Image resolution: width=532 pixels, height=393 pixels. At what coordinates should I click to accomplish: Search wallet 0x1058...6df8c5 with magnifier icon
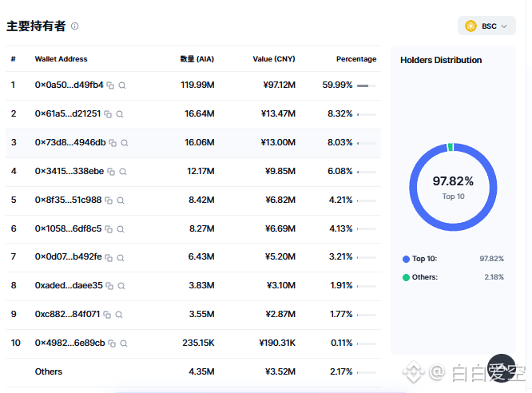(121, 229)
